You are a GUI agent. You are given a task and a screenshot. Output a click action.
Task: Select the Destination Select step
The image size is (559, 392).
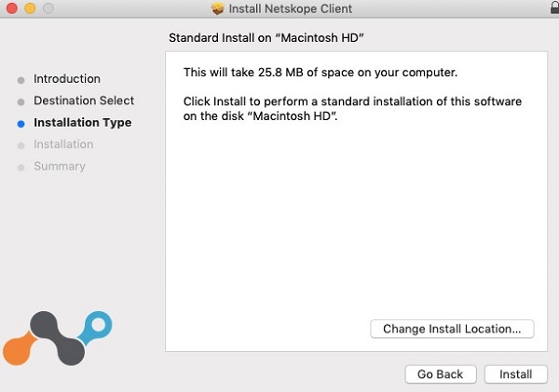pos(84,101)
